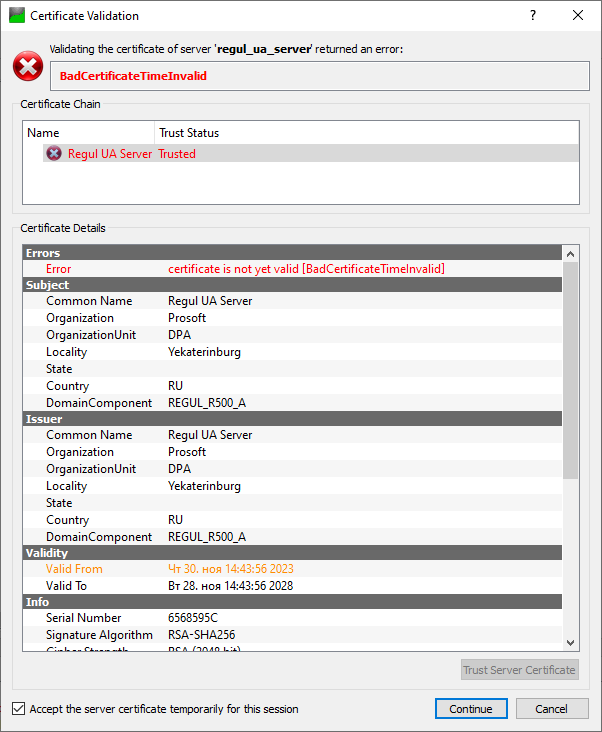This screenshot has width=602, height=732.
Task: Select Regul UA Server in certificate chain
Action: coord(110,154)
